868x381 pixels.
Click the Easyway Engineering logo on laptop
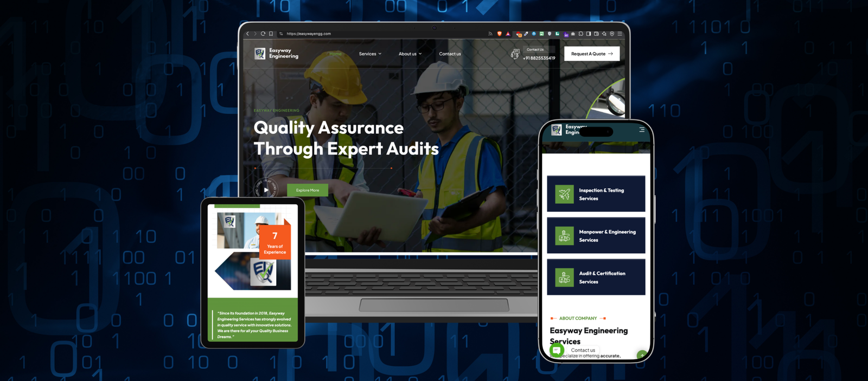pos(277,53)
